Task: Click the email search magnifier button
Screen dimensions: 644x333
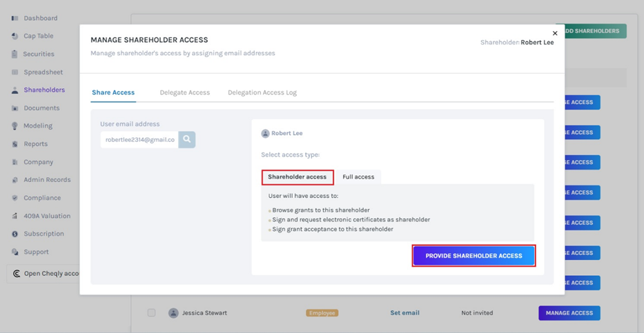Action: tap(187, 139)
